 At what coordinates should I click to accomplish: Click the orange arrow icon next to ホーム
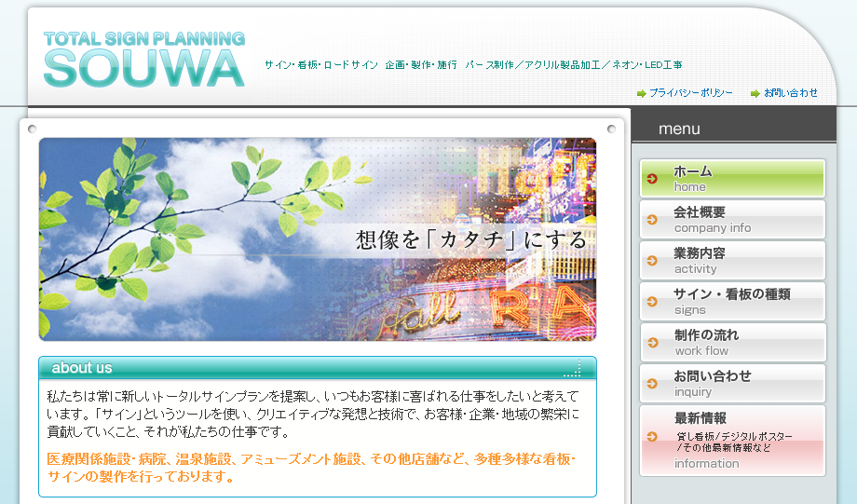[x=652, y=179]
